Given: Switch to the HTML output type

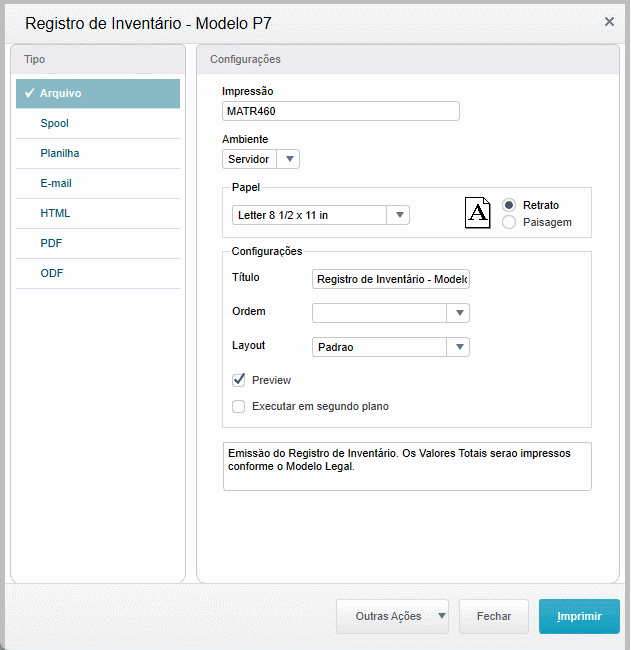Looking at the screenshot, I should (x=98, y=213).
